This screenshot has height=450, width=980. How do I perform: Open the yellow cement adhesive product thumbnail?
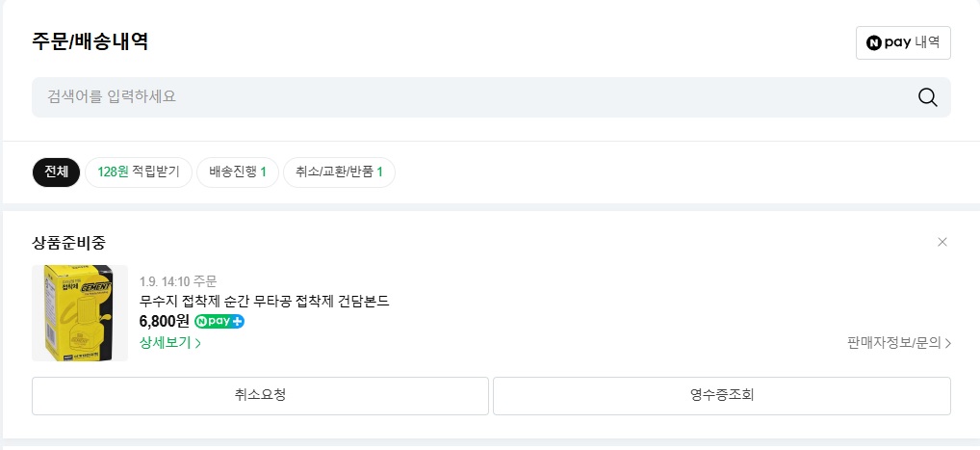[x=80, y=313]
